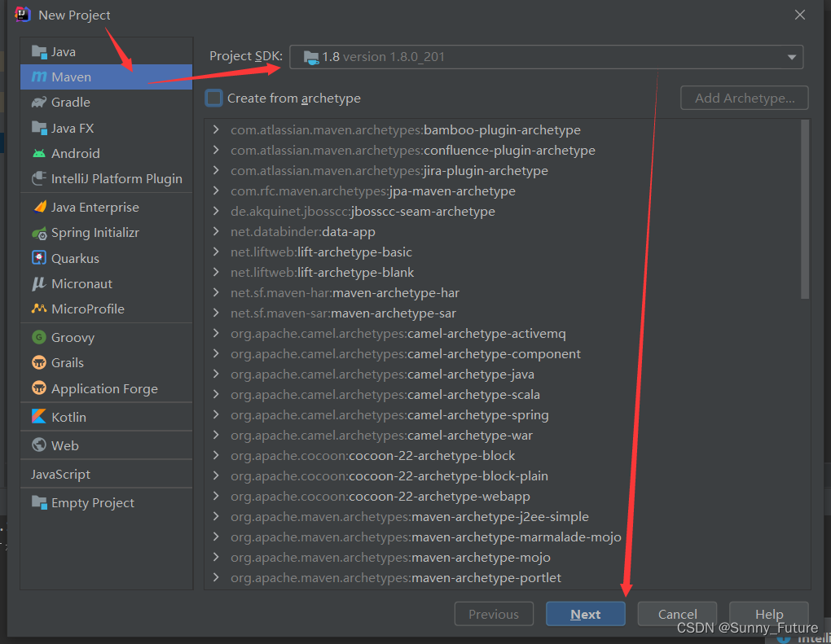The height and width of the screenshot is (644, 831).
Task: Select camel-archetype-scala row
Action: coord(503,395)
